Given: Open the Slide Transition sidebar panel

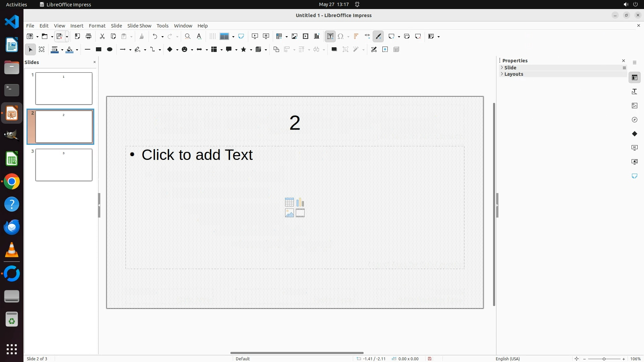Looking at the screenshot, I should pyautogui.click(x=634, y=148).
